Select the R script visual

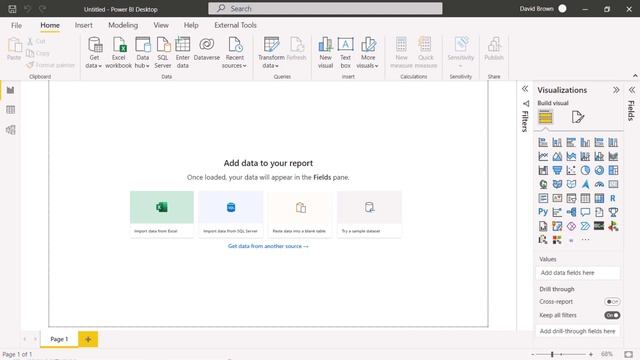pos(613,198)
